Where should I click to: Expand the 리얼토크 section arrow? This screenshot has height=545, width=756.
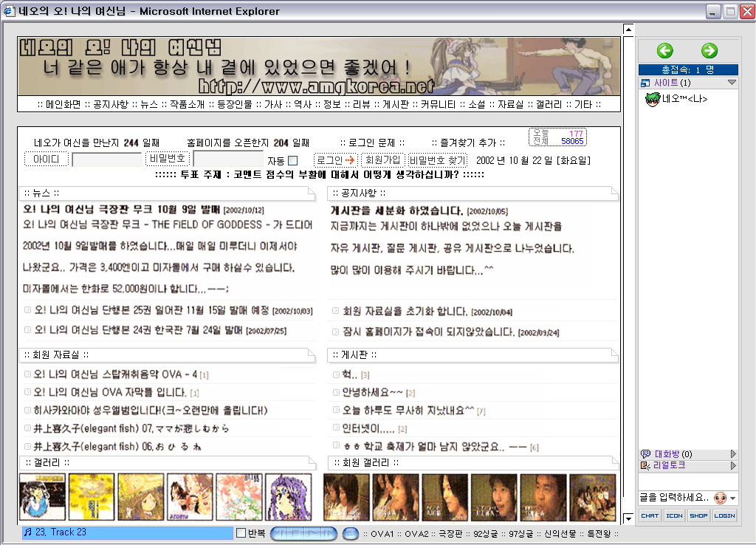coord(733,465)
